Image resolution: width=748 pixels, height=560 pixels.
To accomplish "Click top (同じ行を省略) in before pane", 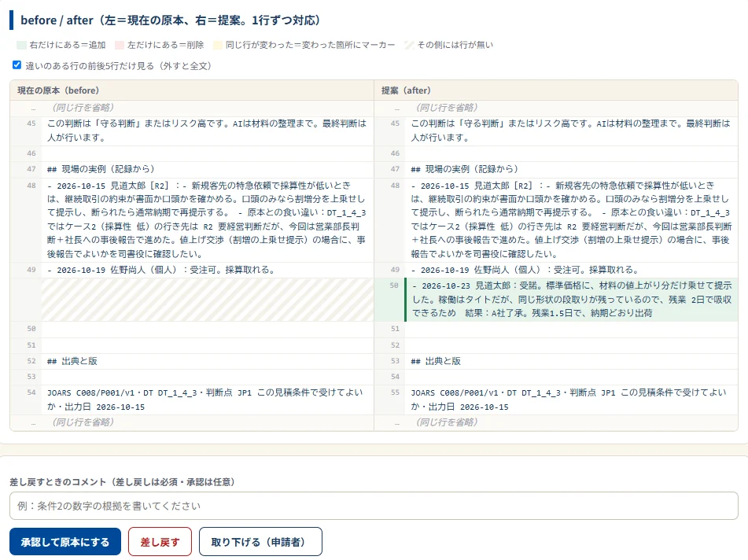I will click(83, 107).
